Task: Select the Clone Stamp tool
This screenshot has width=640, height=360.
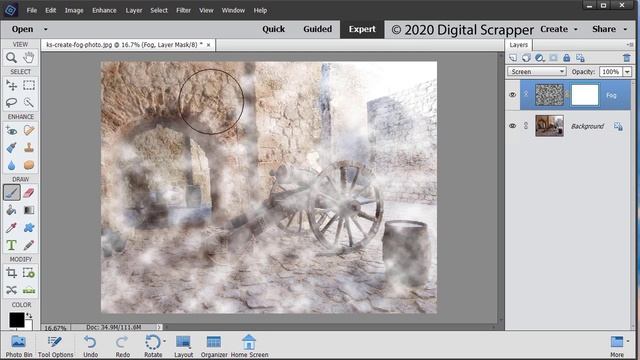Action: (29, 148)
